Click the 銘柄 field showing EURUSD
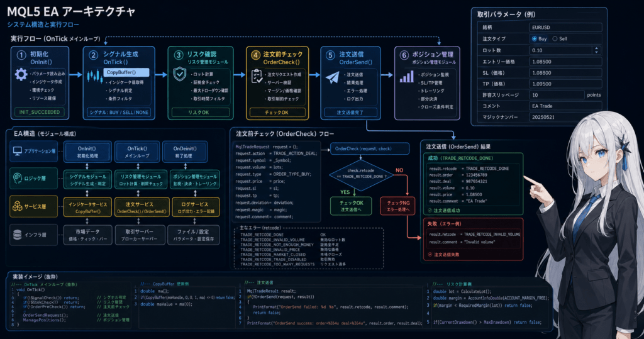The height and width of the screenshot is (339, 644). point(565,28)
